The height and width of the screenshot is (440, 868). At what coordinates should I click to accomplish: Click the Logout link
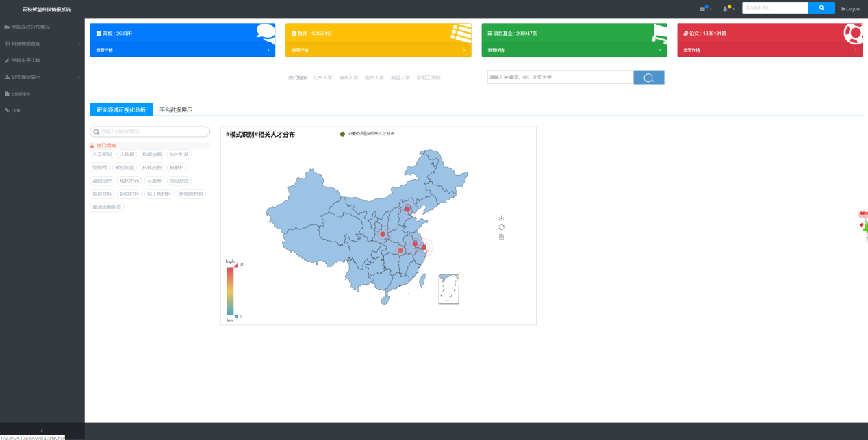[850, 9]
